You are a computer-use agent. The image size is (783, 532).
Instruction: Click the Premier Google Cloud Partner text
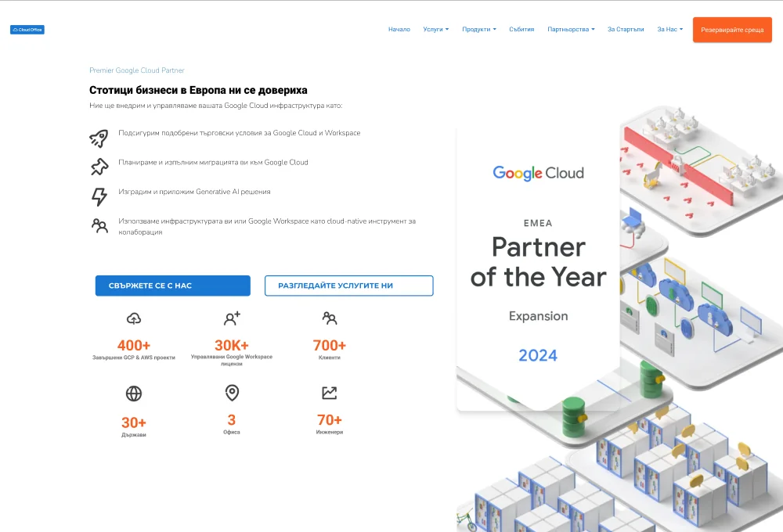point(137,70)
